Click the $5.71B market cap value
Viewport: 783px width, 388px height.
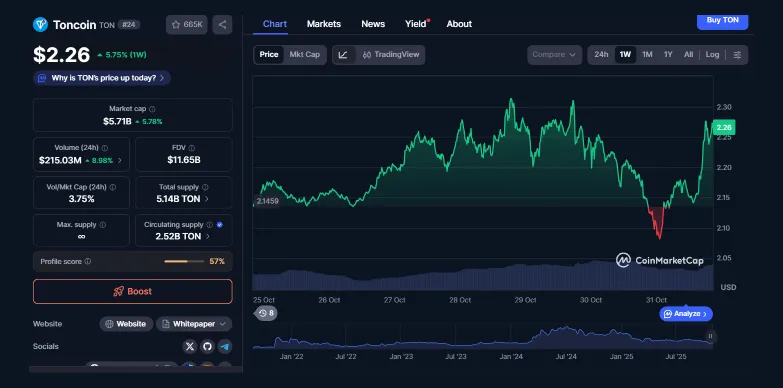click(x=117, y=121)
